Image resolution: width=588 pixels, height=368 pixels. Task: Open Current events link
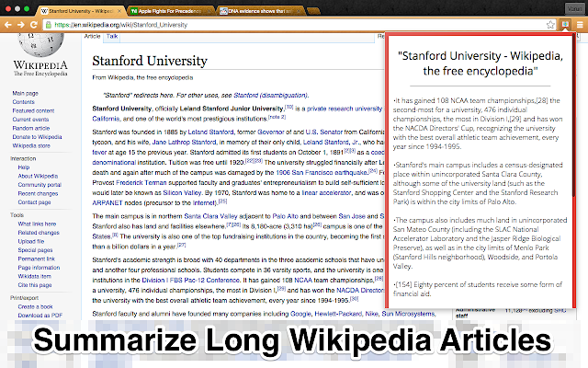point(30,120)
